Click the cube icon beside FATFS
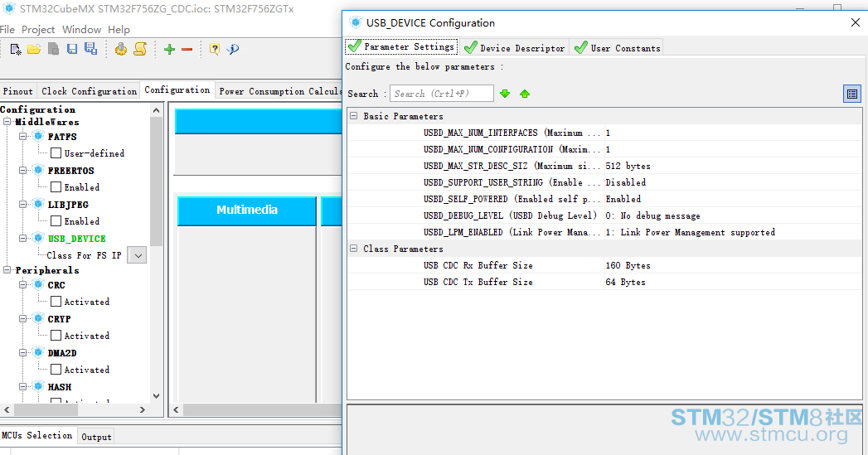 pos(38,136)
